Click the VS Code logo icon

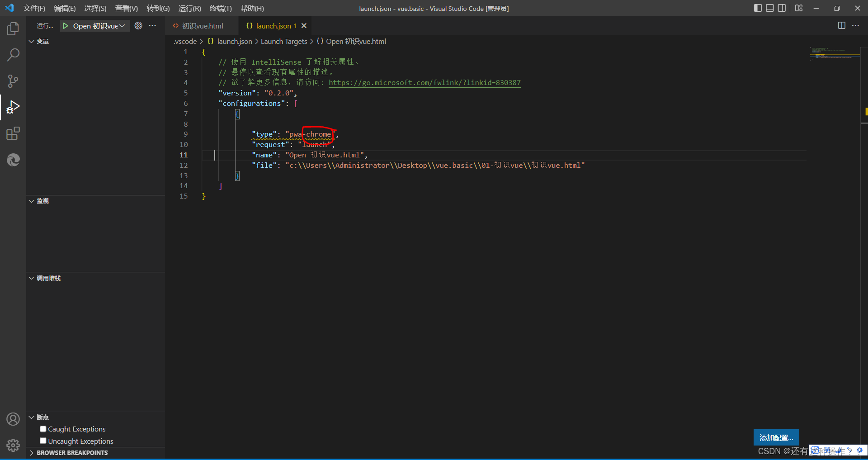tap(9, 8)
